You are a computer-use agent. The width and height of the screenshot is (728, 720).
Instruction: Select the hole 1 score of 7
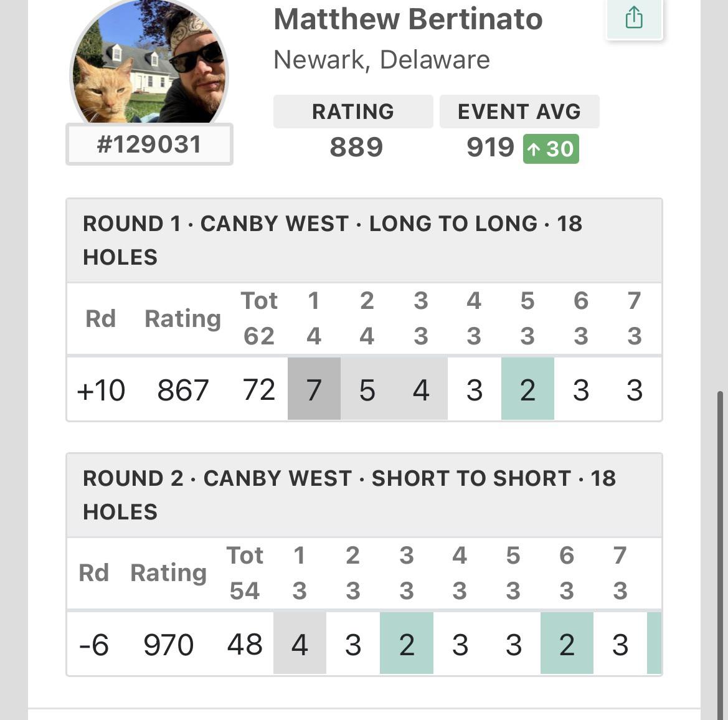tap(313, 390)
